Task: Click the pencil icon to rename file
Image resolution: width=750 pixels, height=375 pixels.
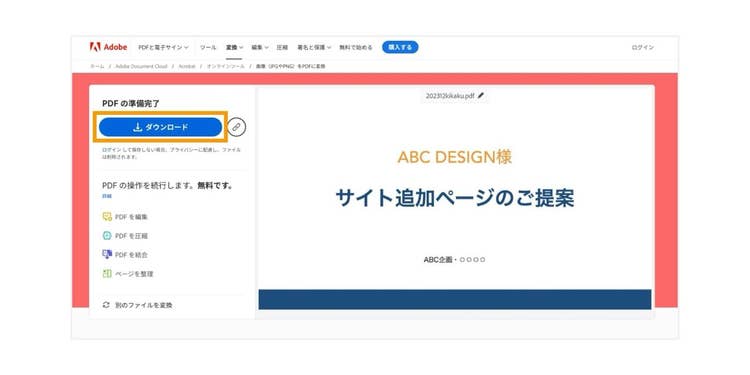Action: coord(481,95)
